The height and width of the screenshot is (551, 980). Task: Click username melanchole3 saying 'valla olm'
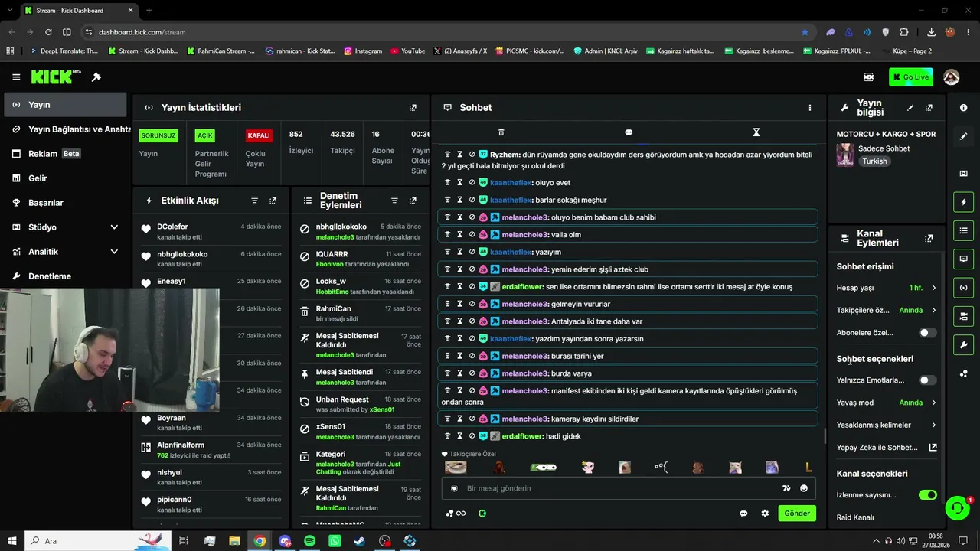click(x=524, y=235)
